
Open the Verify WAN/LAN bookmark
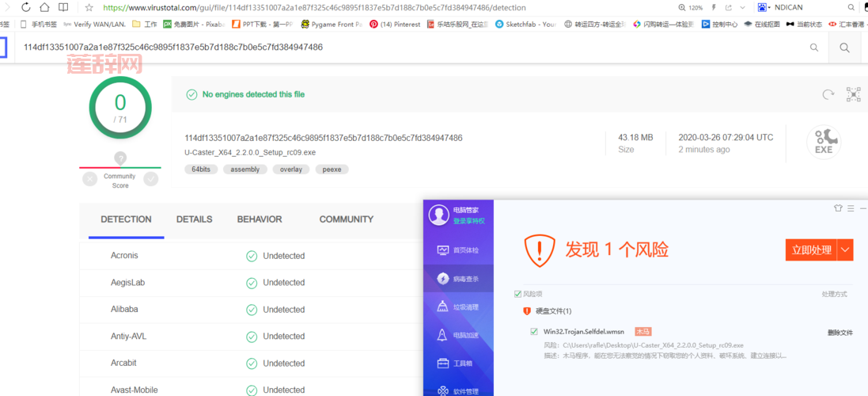tap(95, 25)
